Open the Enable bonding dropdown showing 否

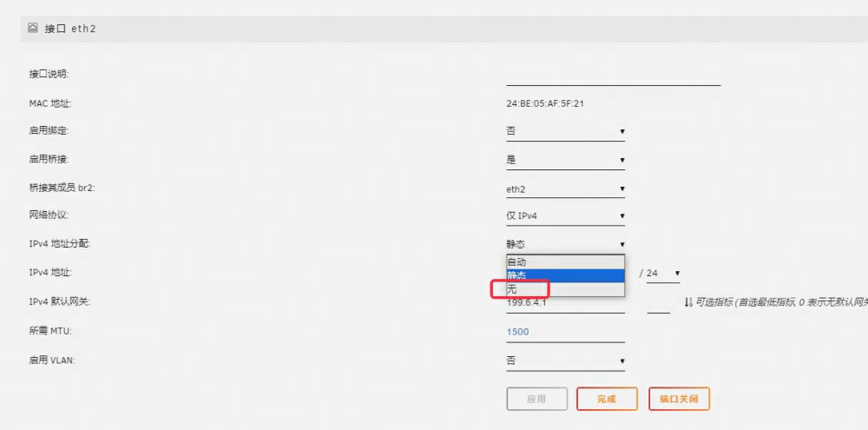click(x=565, y=131)
